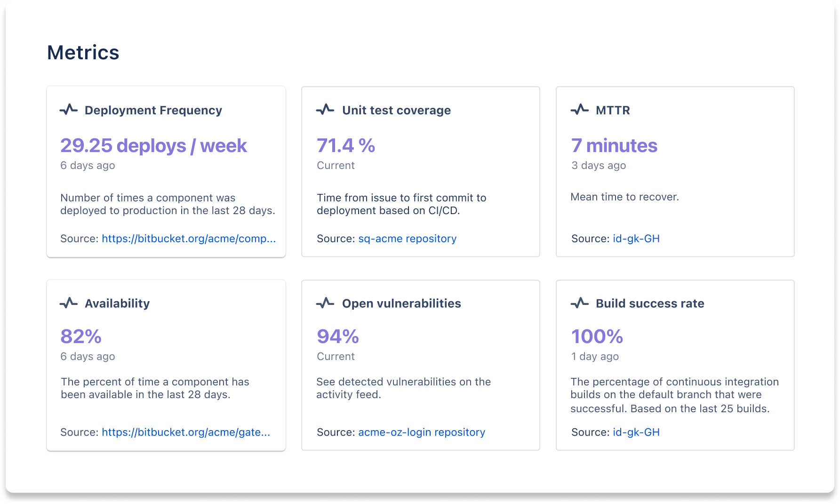Screen dimensions: 840x504
Task: Click the pulse icon on the Availability card
Action: (69, 304)
